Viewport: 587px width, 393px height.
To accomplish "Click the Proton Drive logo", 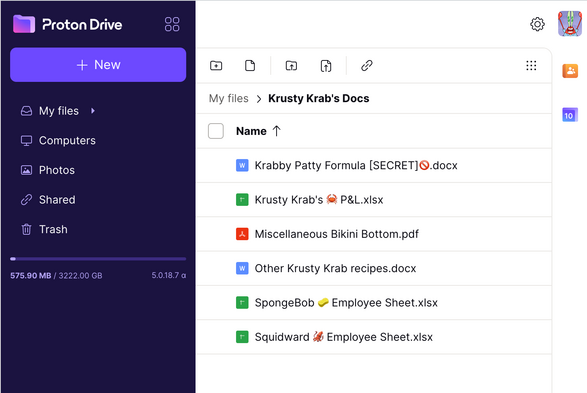I will pos(68,24).
